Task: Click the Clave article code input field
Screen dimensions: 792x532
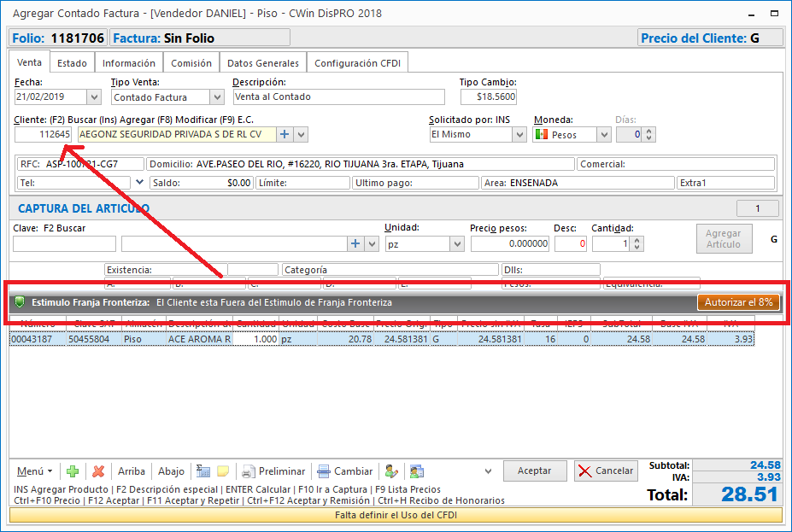Action: coord(64,244)
